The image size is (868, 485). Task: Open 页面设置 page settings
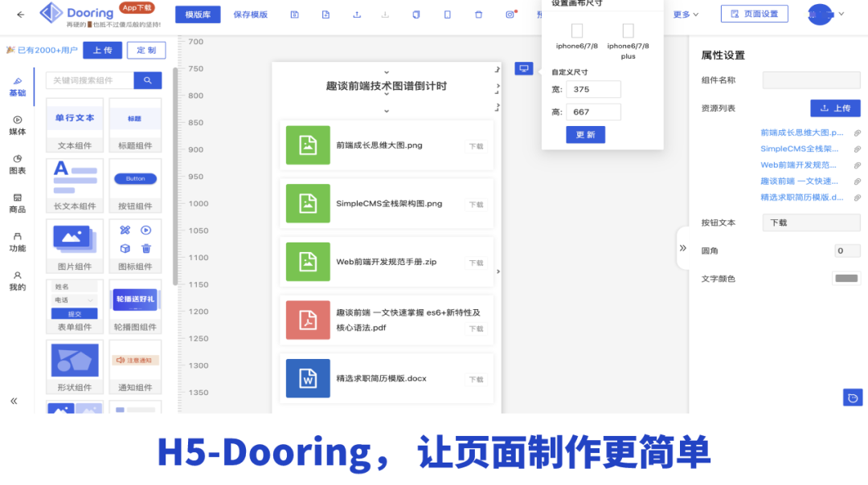coord(754,14)
